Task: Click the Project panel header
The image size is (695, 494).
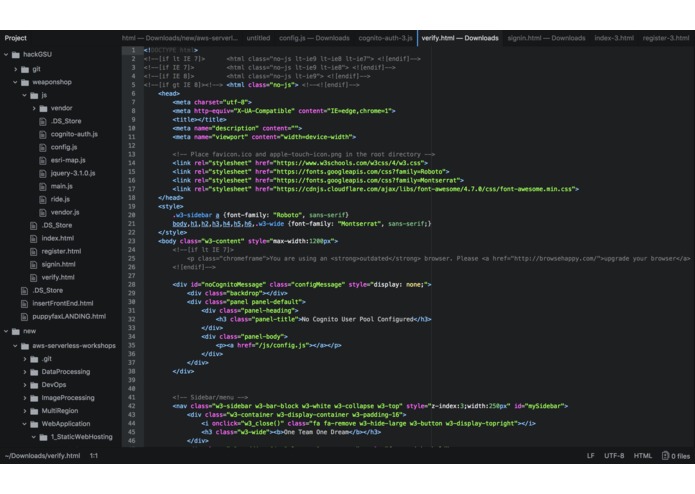Action: pyautogui.click(x=16, y=38)
